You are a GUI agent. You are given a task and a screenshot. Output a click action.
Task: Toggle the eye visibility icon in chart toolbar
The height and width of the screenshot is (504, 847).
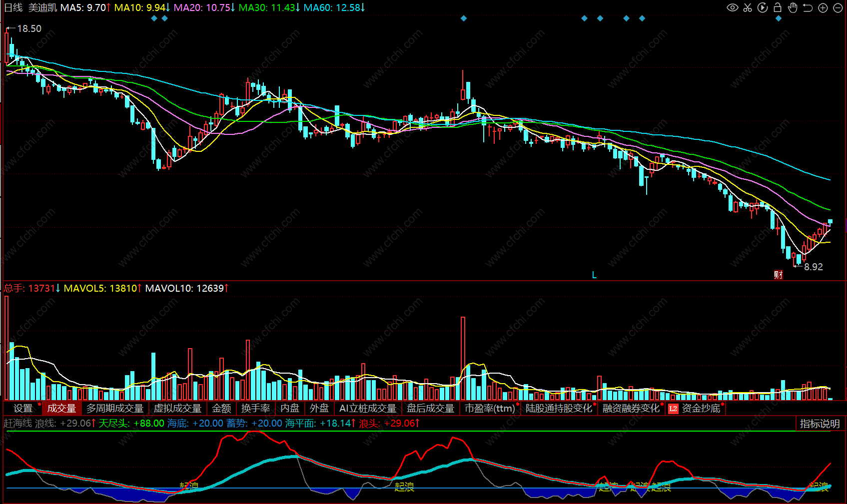tap(732, 7)
